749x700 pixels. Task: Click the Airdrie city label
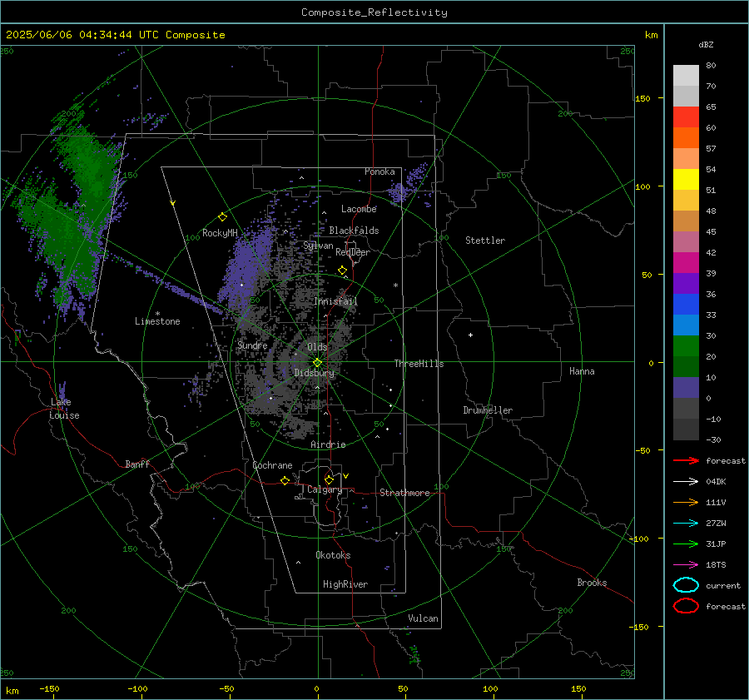coord(328,444)
